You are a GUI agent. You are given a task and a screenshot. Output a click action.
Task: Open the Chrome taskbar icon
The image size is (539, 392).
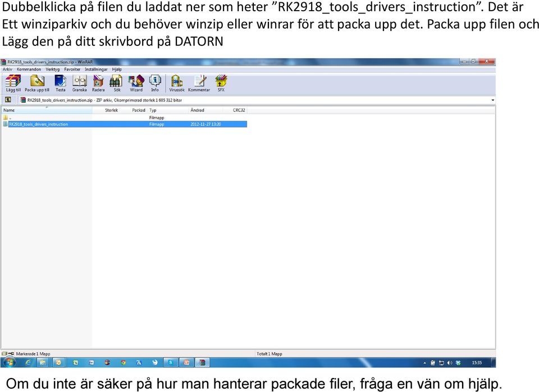pyautogui.click(x=123, y=362)
